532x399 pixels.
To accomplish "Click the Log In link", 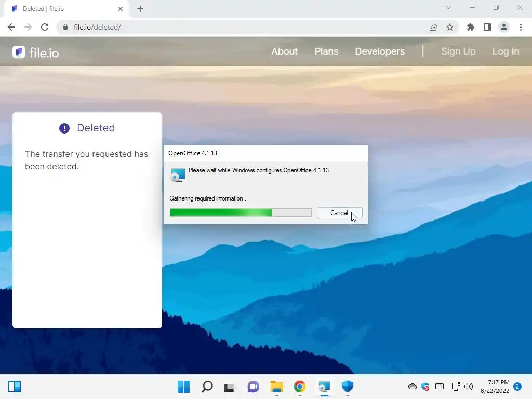I will pos(506,51).
